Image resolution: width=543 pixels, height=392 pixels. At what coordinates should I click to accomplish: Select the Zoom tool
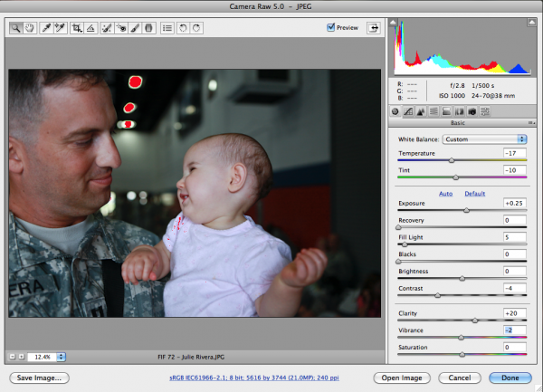[16, 28]
